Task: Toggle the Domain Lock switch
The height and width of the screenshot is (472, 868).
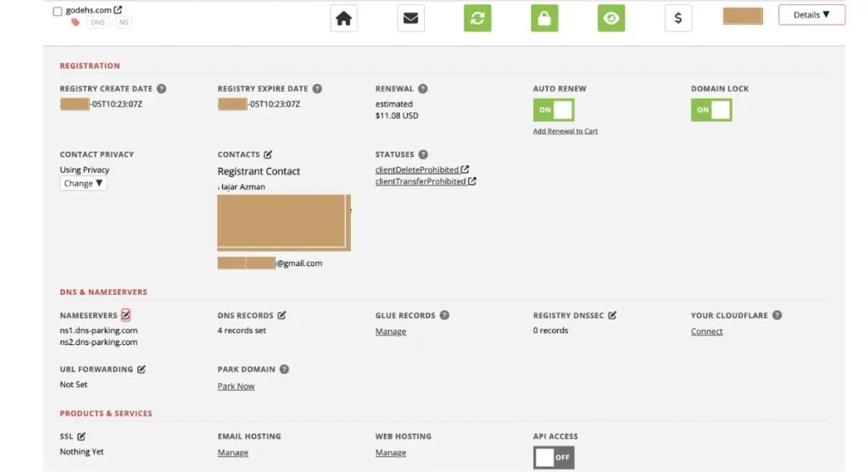Action: tap(711, 109)
